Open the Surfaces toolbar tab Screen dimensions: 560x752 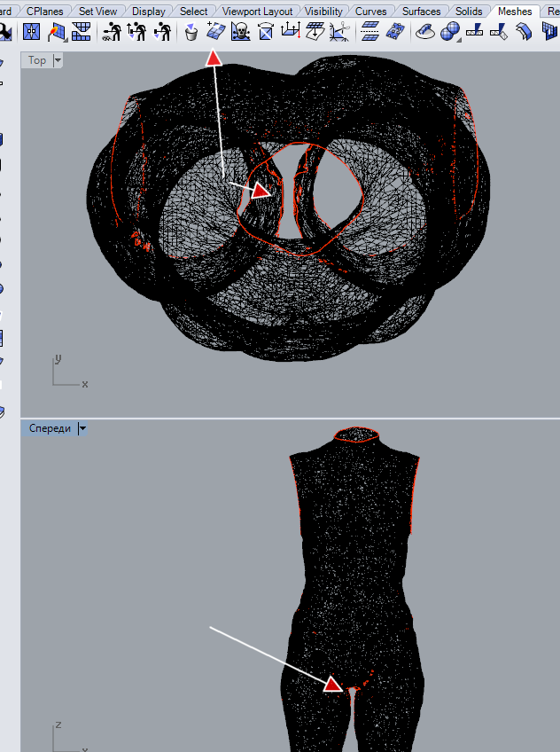coord(421,11)
